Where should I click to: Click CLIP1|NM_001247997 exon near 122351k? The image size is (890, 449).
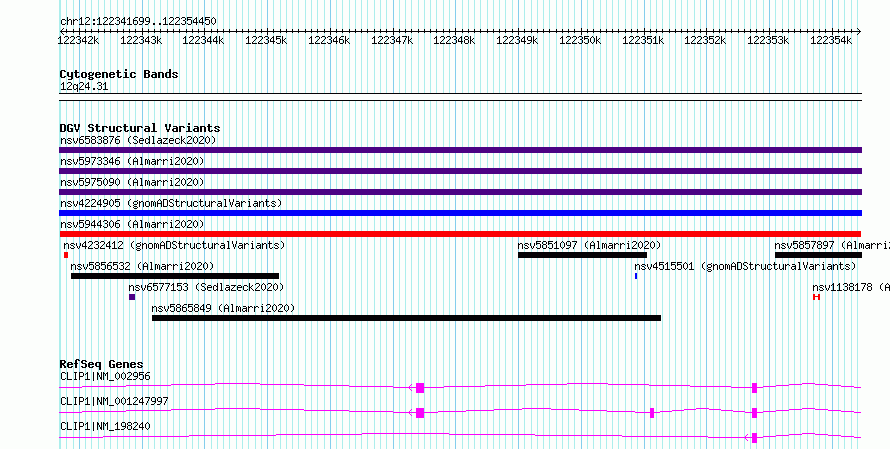(x=652, y=413)
